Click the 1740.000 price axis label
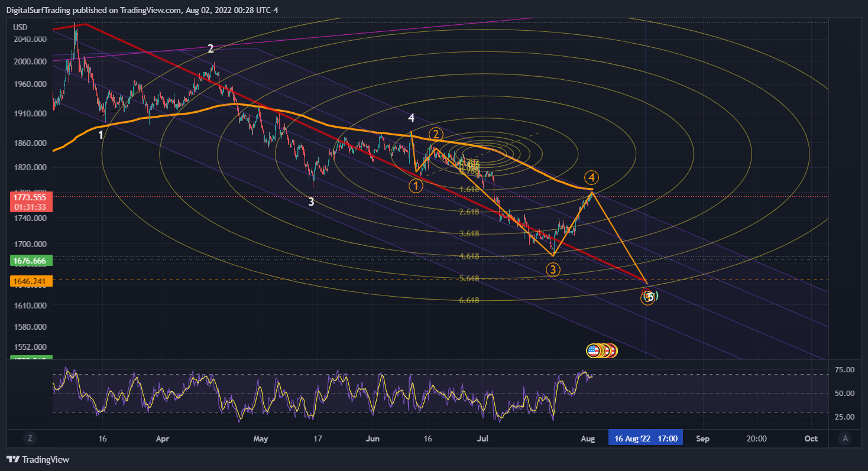This screenshot has width=868, height=471. (29, 219)
